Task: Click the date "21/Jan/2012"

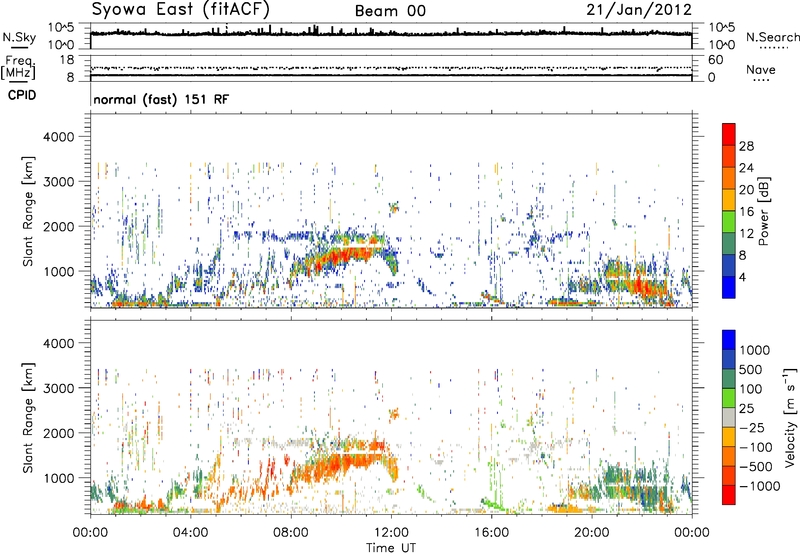Action: 639,9
